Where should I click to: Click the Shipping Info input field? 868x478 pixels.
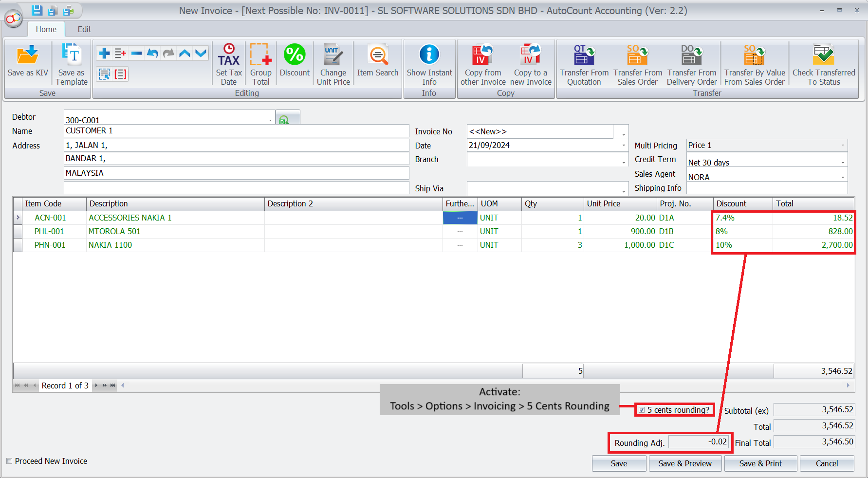coord(766,188)
